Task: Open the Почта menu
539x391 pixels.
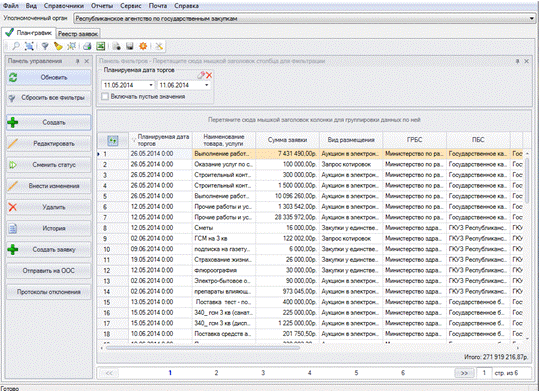Action: coord(158,6)
